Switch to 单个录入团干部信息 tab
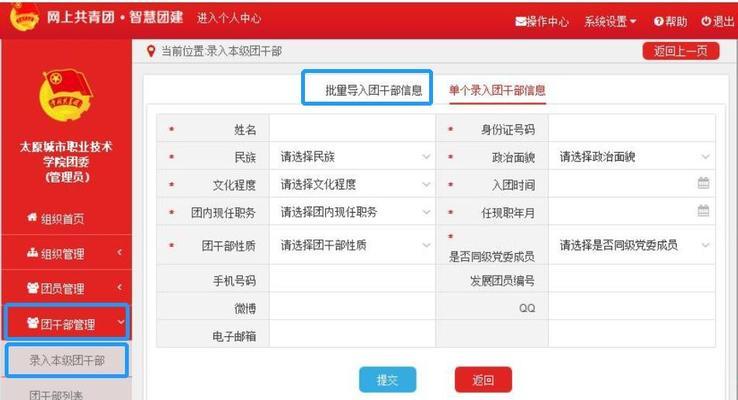 (497, 90)
